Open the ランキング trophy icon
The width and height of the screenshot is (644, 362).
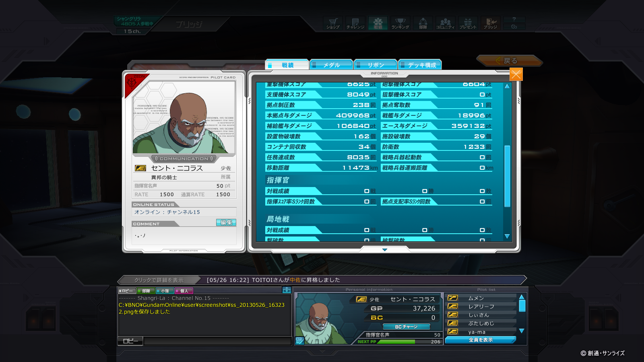(x=400, y=23)
